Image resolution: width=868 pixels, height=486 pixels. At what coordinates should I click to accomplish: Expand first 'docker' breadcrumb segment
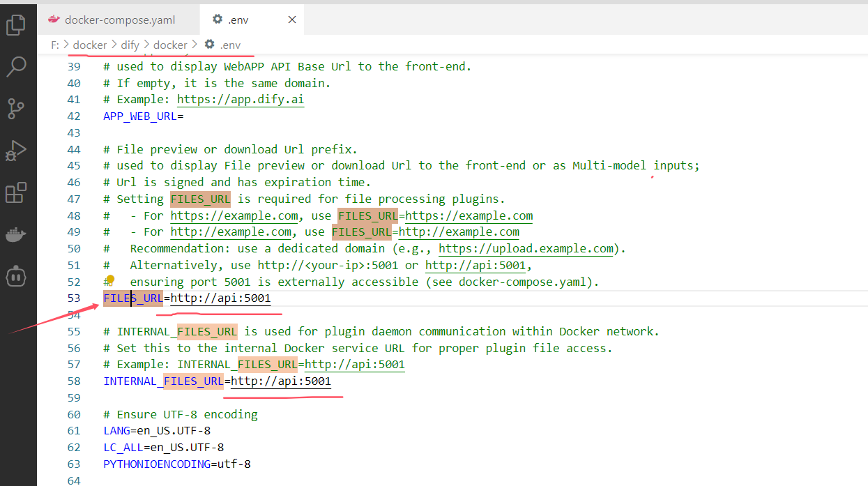[x=90, y=45]
